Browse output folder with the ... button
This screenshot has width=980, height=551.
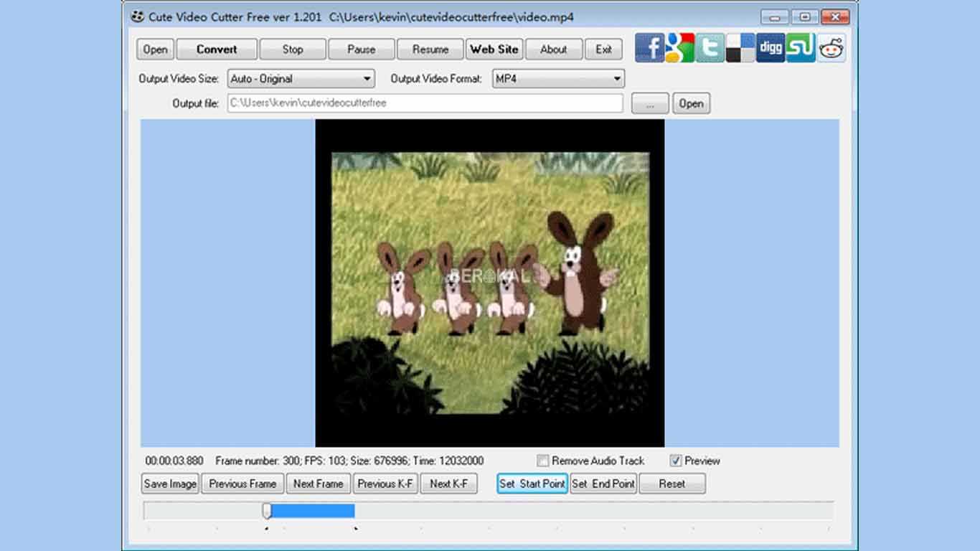click(x=650, y=103)
